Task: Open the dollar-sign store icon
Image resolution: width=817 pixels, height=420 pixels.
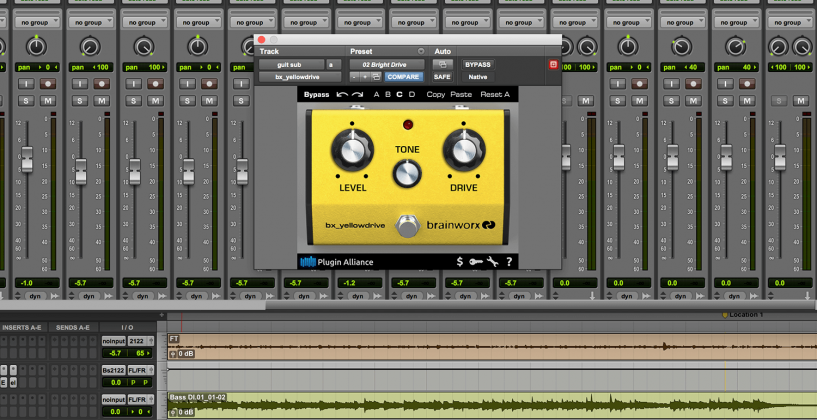Action: (460, 262)
